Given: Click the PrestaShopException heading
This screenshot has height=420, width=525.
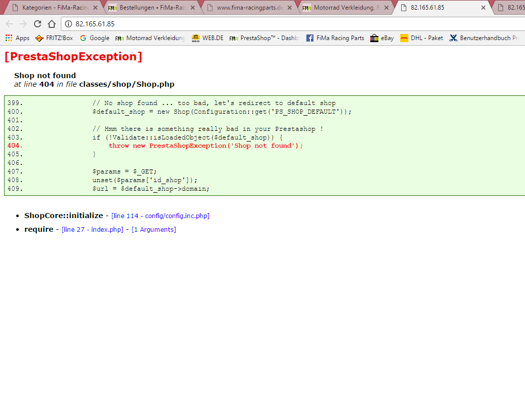Looking at the screenshot, I should coord(74,57).
